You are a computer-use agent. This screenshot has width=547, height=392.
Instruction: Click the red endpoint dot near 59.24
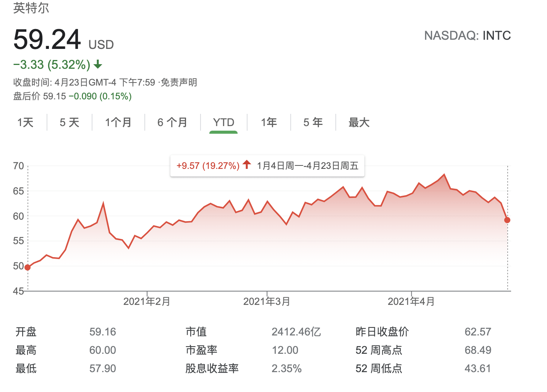(507, 220)
